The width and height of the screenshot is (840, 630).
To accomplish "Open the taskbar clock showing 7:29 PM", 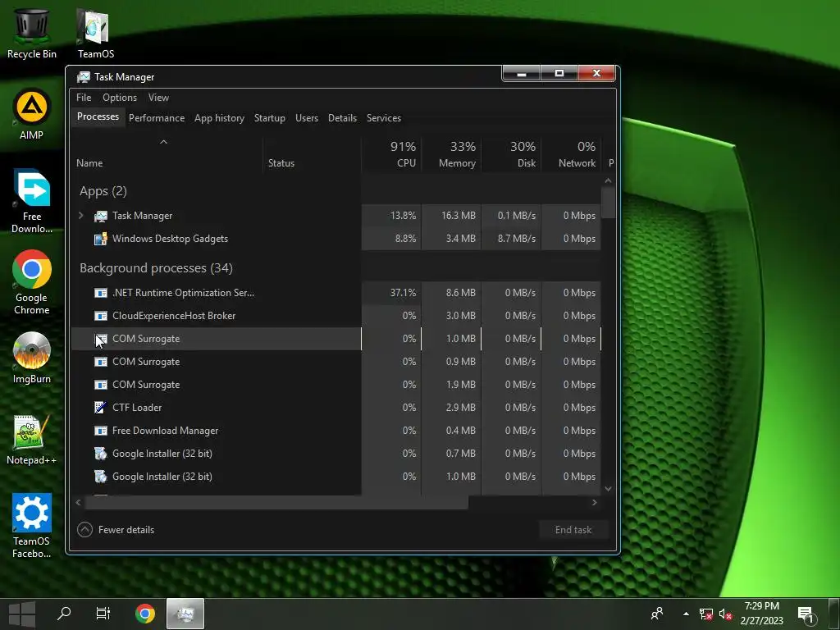I will (761, 614).
